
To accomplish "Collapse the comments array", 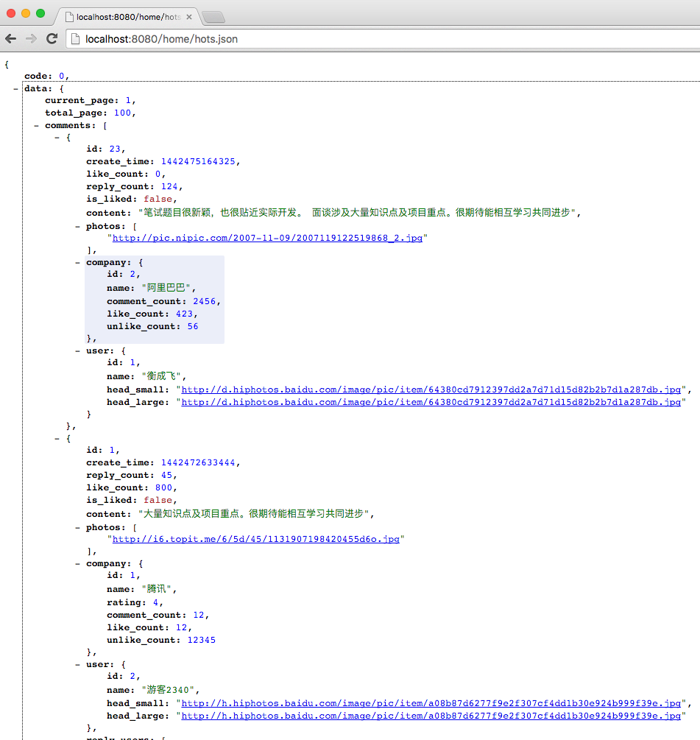I will 37,126.
